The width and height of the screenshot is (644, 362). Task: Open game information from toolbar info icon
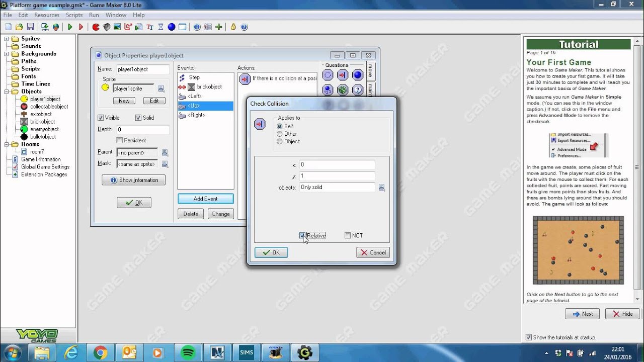pyautogui.click(x=197, y=27)
